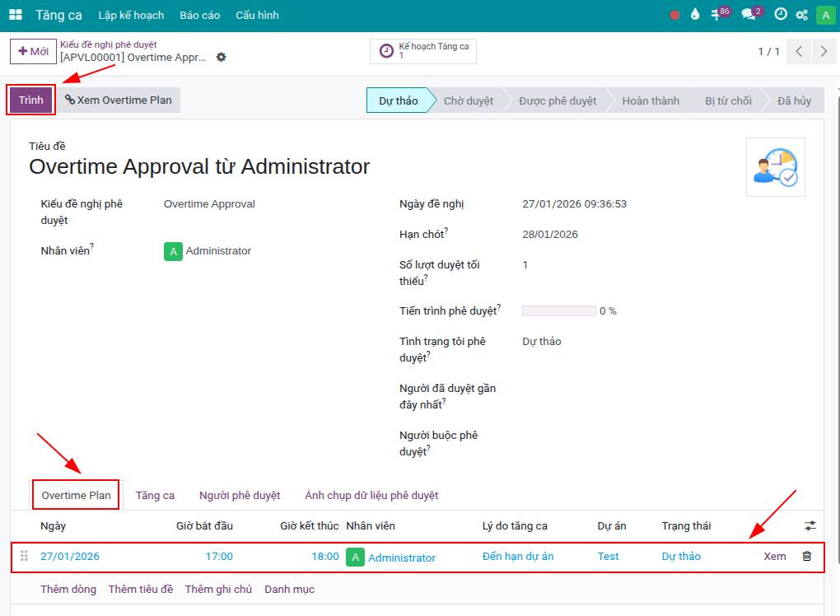
Task: Open the activities clock icon in navbar
Action: click(x=781, y=15)
